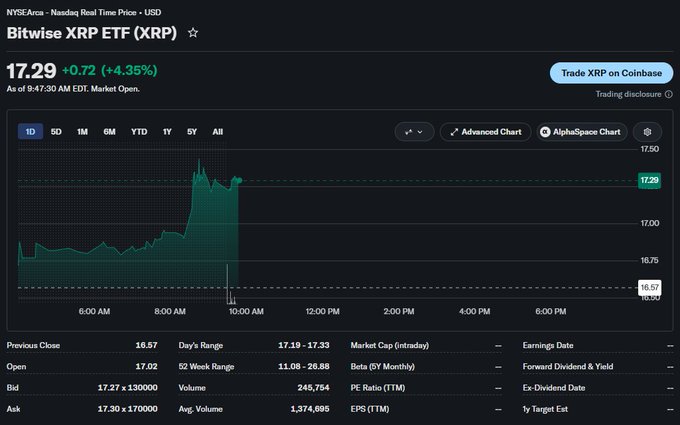Screen dimensions: 680x425
Task: Select the 1D range tab
Action: [x=30, y=131]
